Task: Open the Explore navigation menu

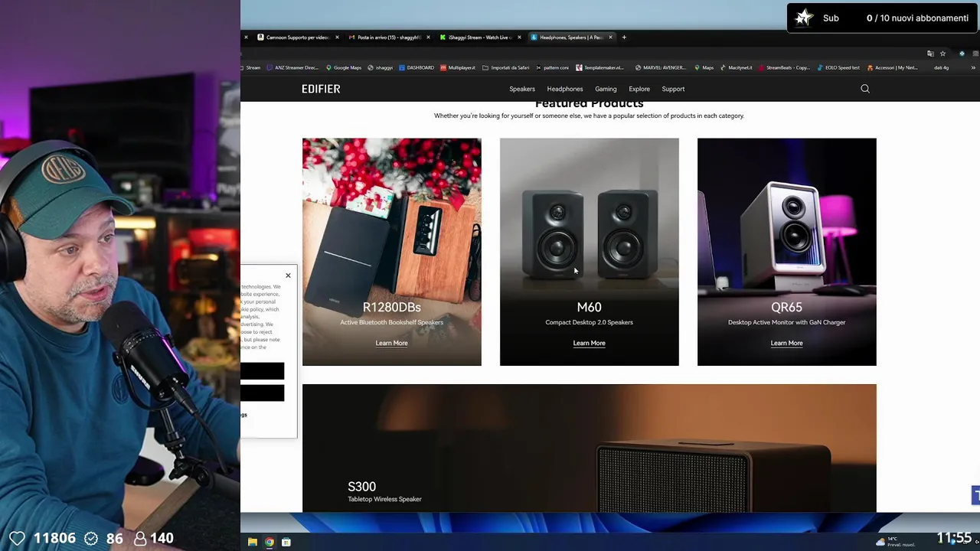Action: pyautogui.click(x=639, y=89)
